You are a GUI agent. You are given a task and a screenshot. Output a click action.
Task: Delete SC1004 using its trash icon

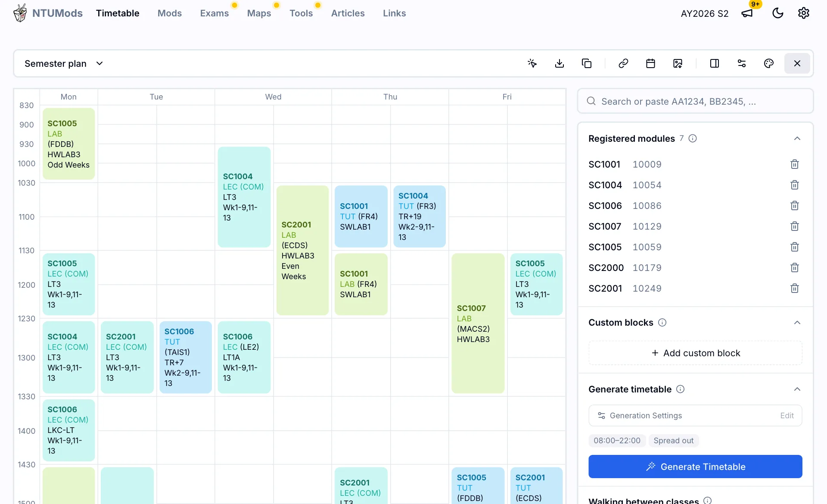tap(795, 185)
